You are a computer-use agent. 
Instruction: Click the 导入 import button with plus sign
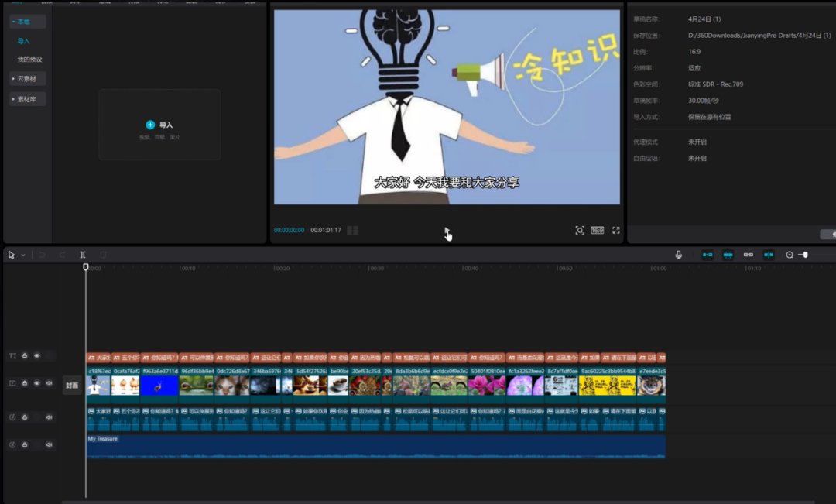pyautogui.click(x=159, y=125)
